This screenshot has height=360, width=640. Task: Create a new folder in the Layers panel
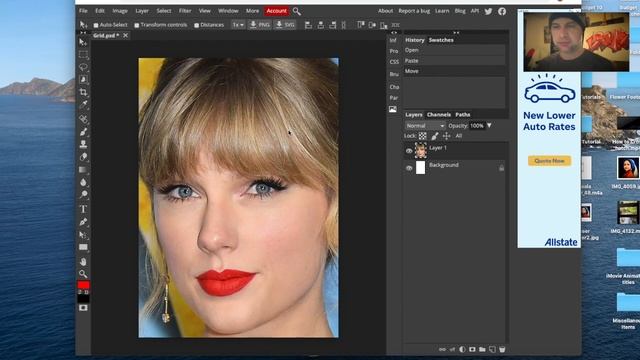coord(482,349)
